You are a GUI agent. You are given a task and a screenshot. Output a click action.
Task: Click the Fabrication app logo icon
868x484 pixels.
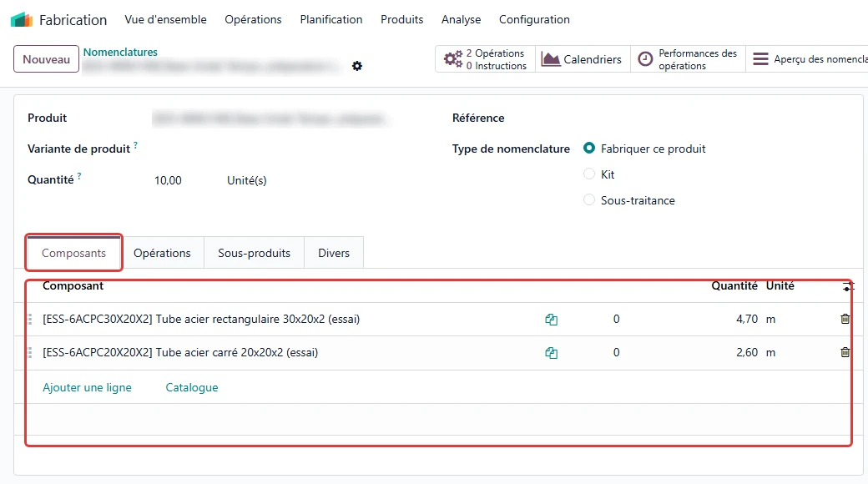click(22, 19)
